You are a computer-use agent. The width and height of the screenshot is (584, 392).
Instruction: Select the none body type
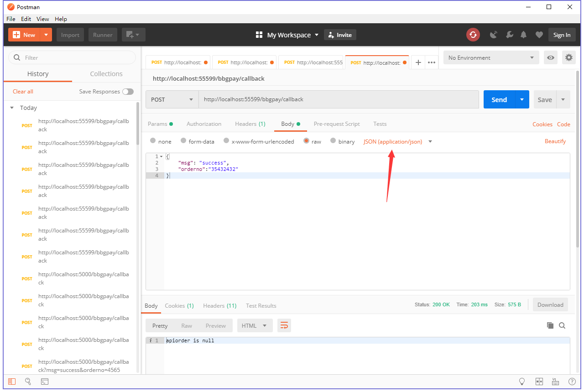tap(153, 141)
